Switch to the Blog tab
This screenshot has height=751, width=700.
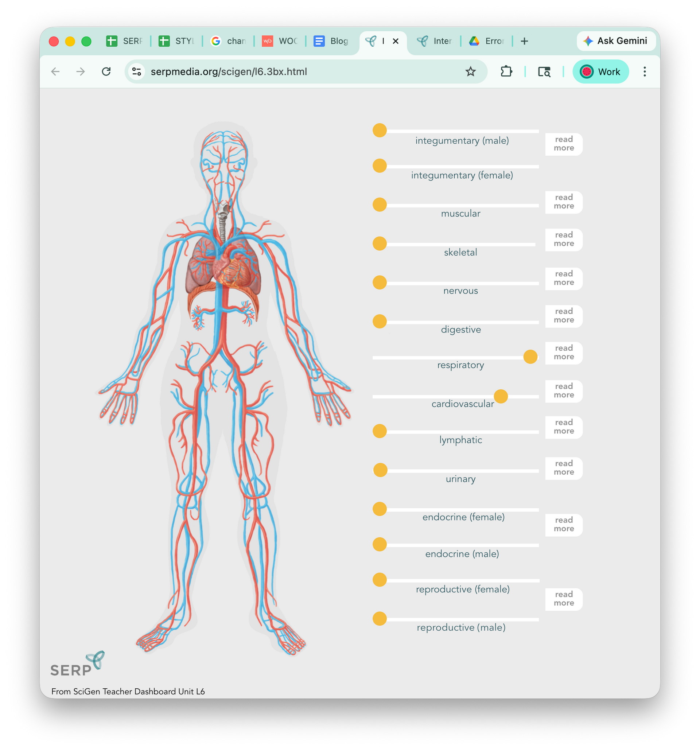coord(331,41)
